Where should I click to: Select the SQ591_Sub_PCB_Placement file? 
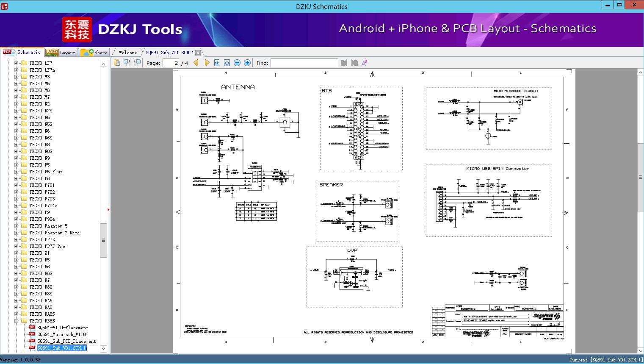tap(66, 341)
